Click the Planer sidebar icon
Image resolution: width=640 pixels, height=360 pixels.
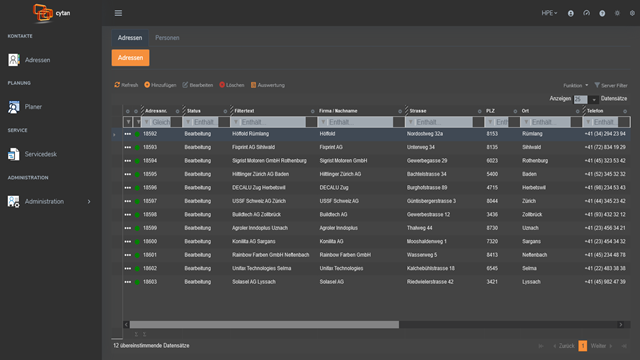14,107
